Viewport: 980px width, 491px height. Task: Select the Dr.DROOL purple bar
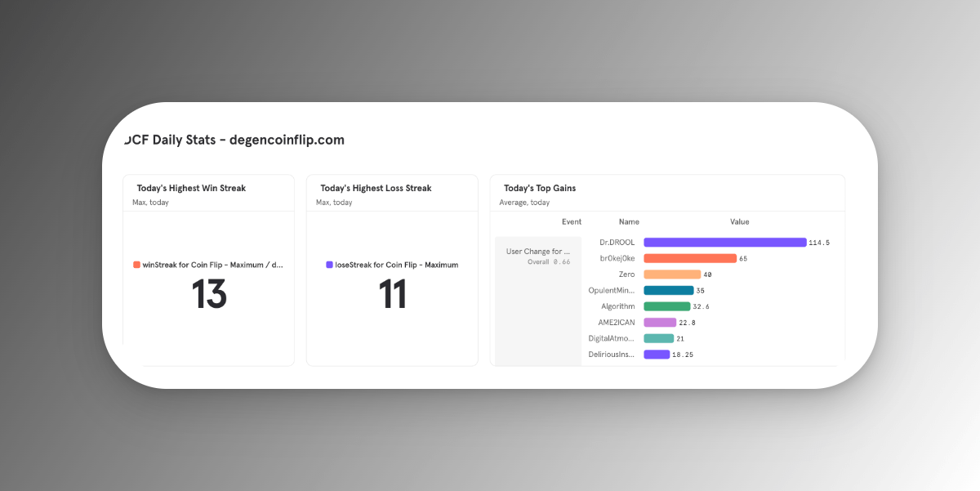coord(724,243)
